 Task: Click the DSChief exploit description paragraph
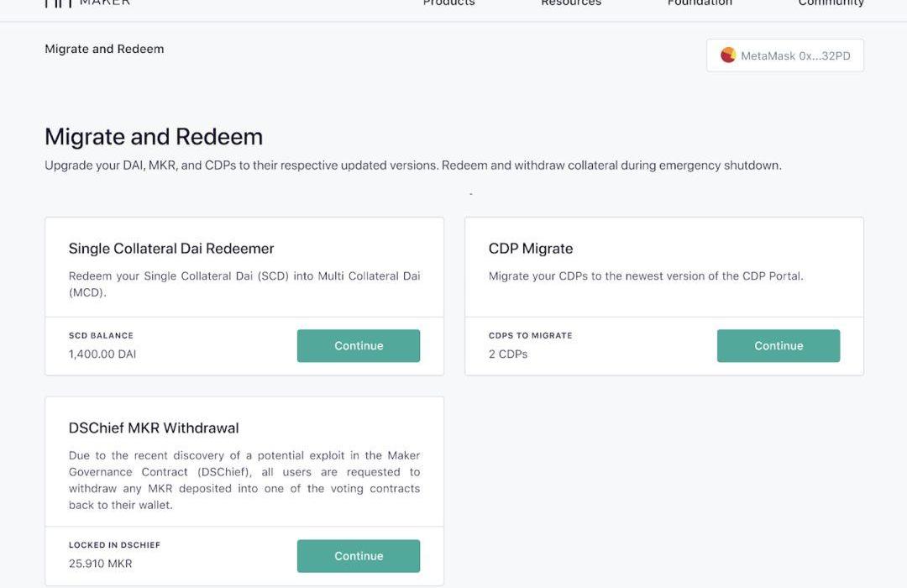pos(244,480)
